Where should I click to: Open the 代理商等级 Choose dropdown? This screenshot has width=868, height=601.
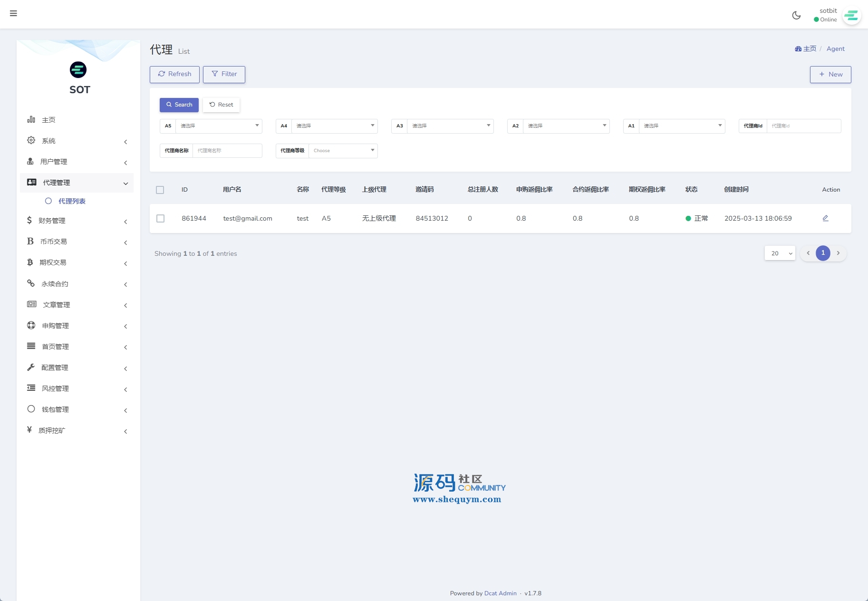(x=343, y=151)
